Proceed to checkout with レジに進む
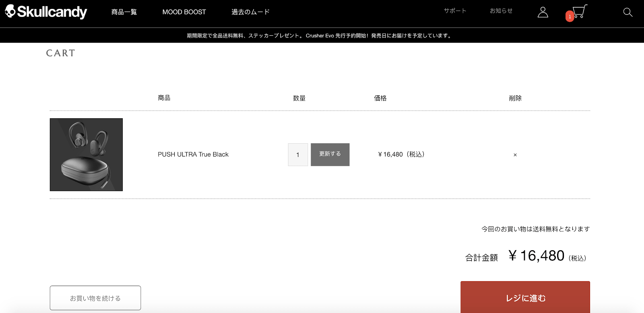This screenshot has height=313, width=644. (525, 298)
